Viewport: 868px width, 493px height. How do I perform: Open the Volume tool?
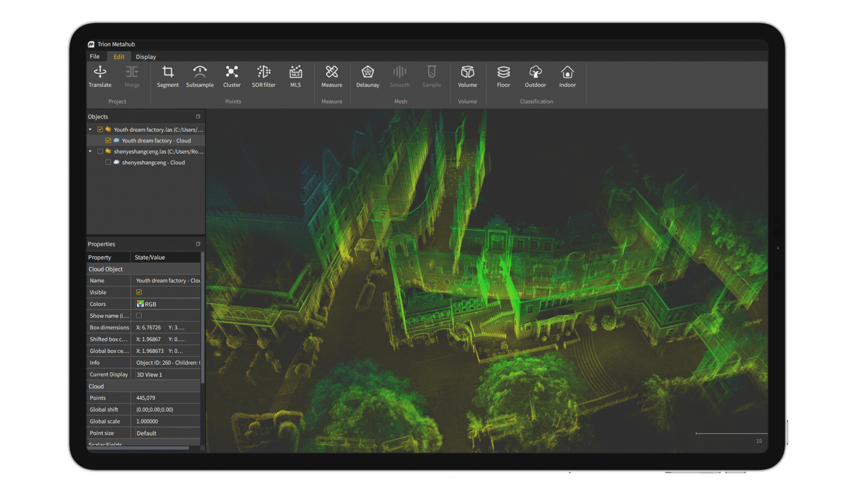(468, 76)
